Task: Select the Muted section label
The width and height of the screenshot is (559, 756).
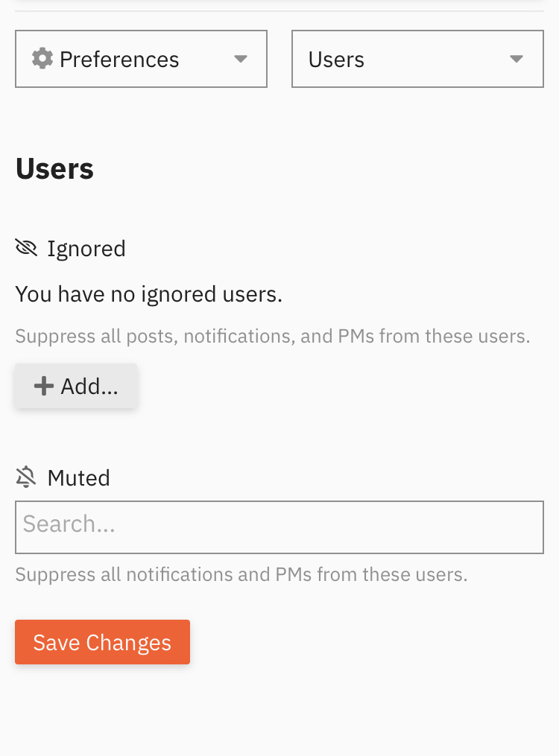Action: tap(78, 477)
